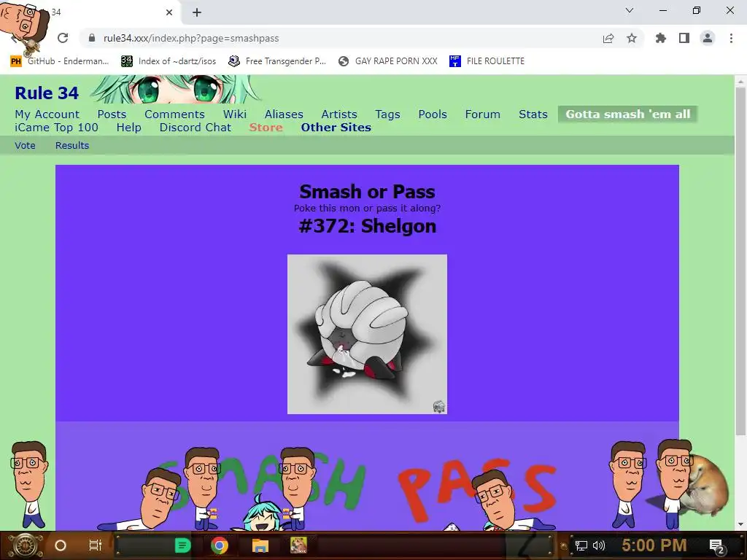Open the Forum page
The image size is (747, 560).
[483, 114]
